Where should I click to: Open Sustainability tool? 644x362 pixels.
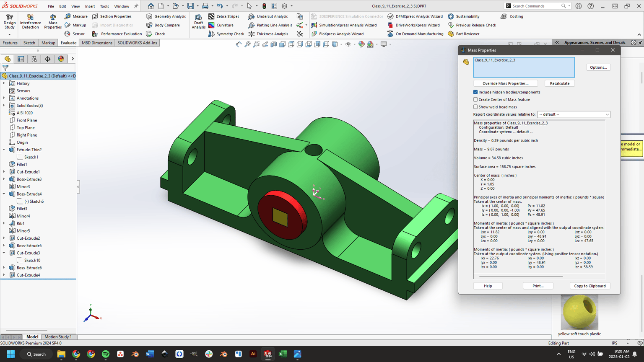(x=463, y=16)
